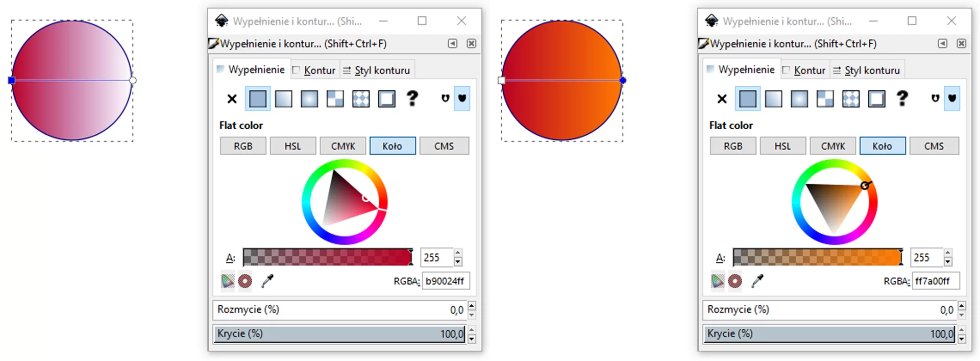Select HSL color mode in left dialog

tap(293, 146)
